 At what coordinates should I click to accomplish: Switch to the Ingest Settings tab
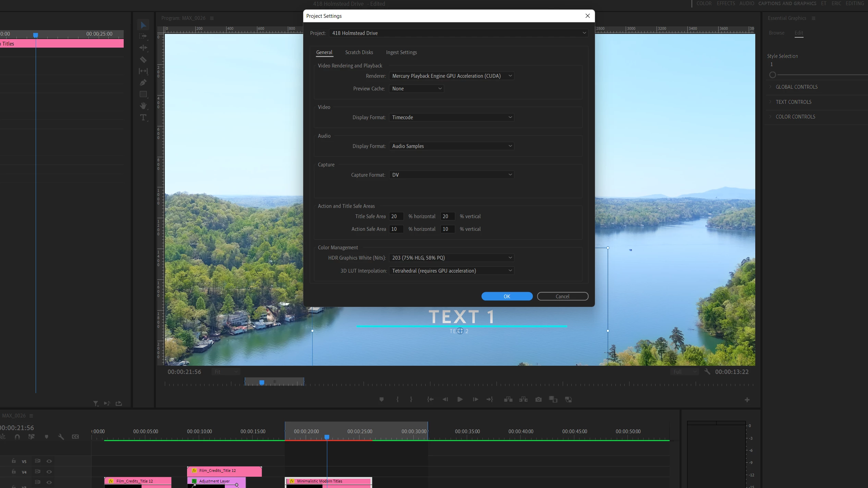[x=401, y=52]
